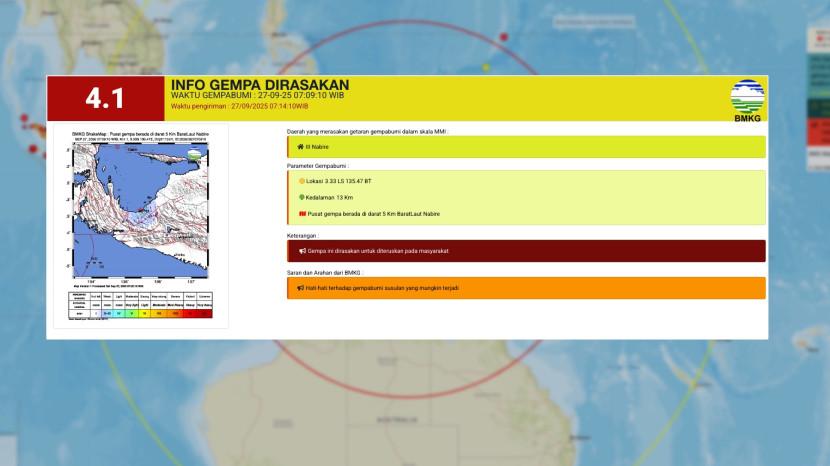Click the orange circle icon next to Lokasi
This screenshot has width=830, height=466.
[301, 181]
